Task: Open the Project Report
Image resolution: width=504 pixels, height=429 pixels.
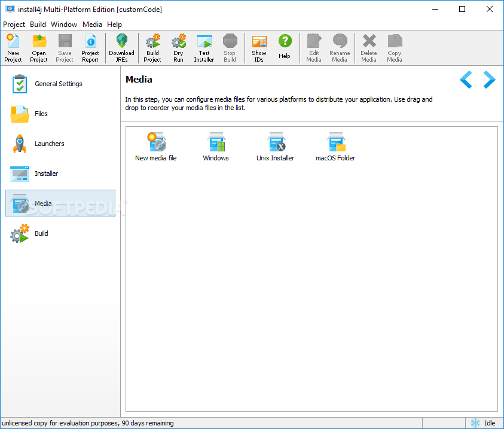Action: [x=90, y=48]
